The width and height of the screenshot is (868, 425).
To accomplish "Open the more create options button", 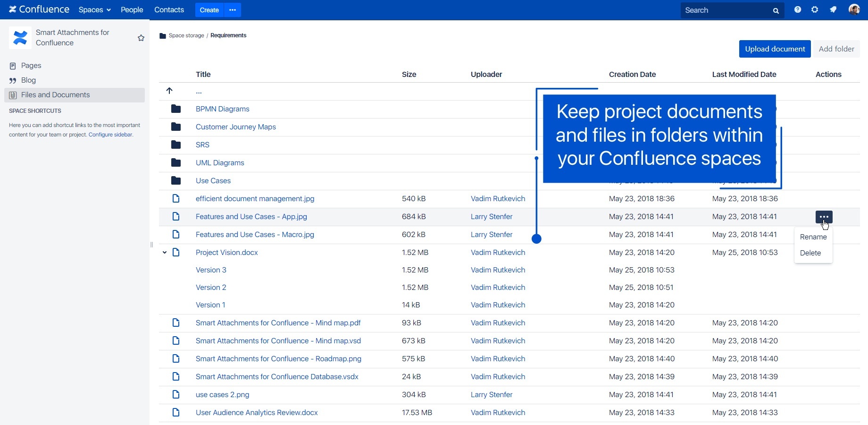I will pyautogui.click(x=233, y=10).
